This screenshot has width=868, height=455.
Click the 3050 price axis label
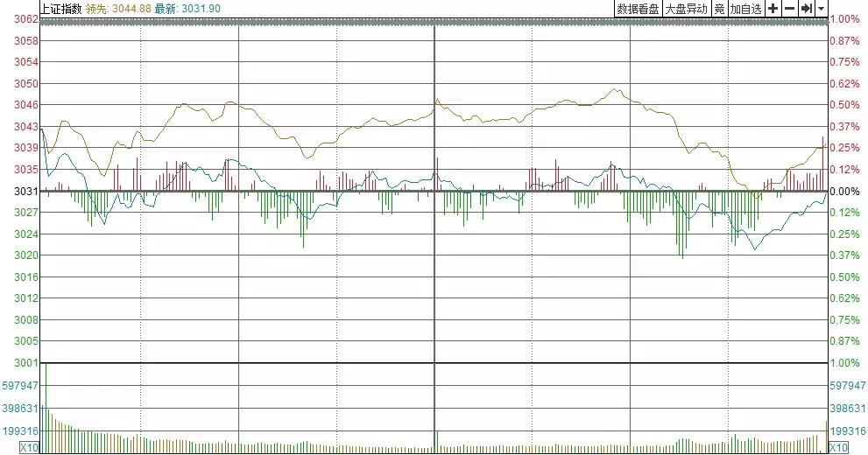(x=26, y=83)
